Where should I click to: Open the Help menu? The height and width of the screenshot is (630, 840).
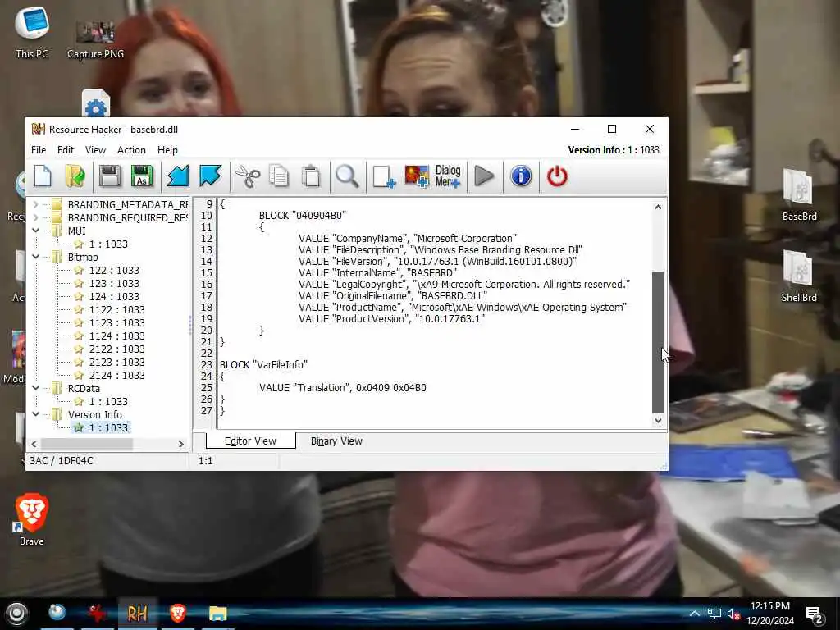click(167, 150)
